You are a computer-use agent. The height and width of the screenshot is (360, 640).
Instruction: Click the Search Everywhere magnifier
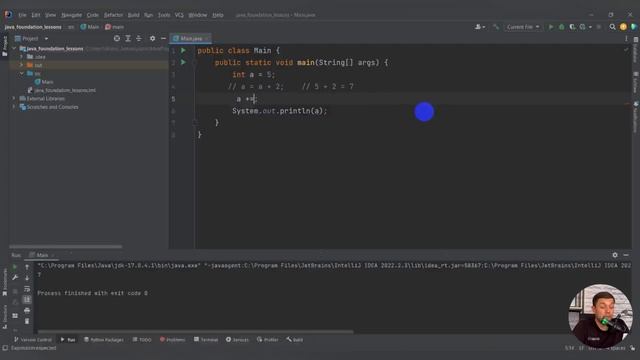pos(612,27)
